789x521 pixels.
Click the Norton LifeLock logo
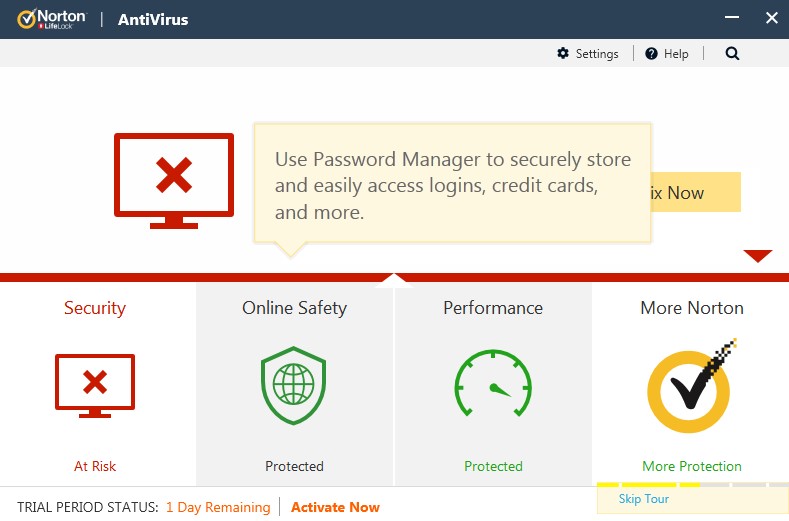coord(52,19)
